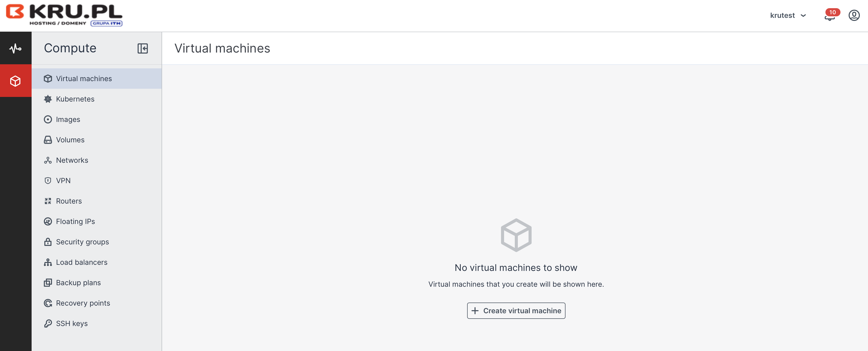Open the notifications bell with 10 badge
The width and height of the screenshot is (868, 351).
(830, 16)
